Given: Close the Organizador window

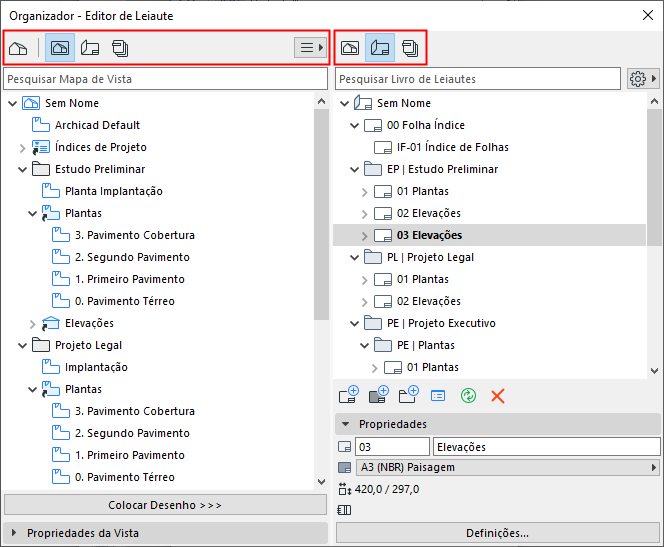Looking at the screenshot, I should pyautogui.click(x=648, y=16).
